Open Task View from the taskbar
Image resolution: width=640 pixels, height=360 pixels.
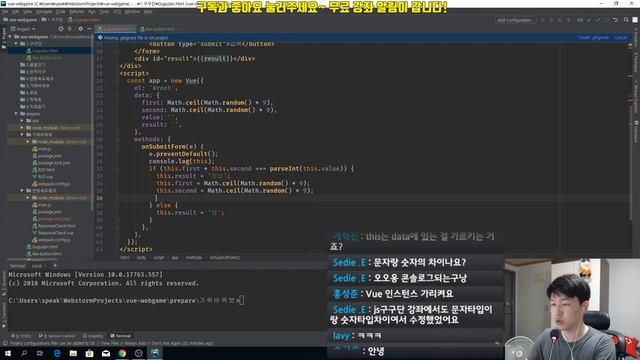pos(40,353)
